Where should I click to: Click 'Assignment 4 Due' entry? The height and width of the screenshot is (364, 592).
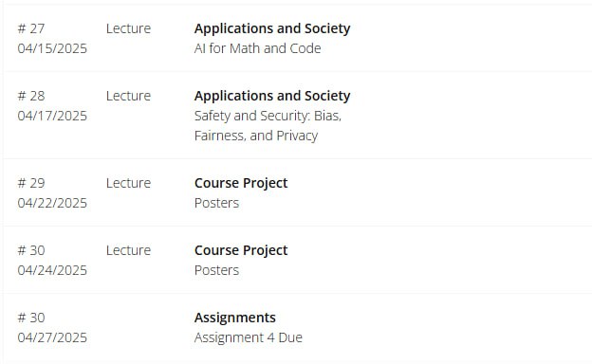click(x=248, y=337)
